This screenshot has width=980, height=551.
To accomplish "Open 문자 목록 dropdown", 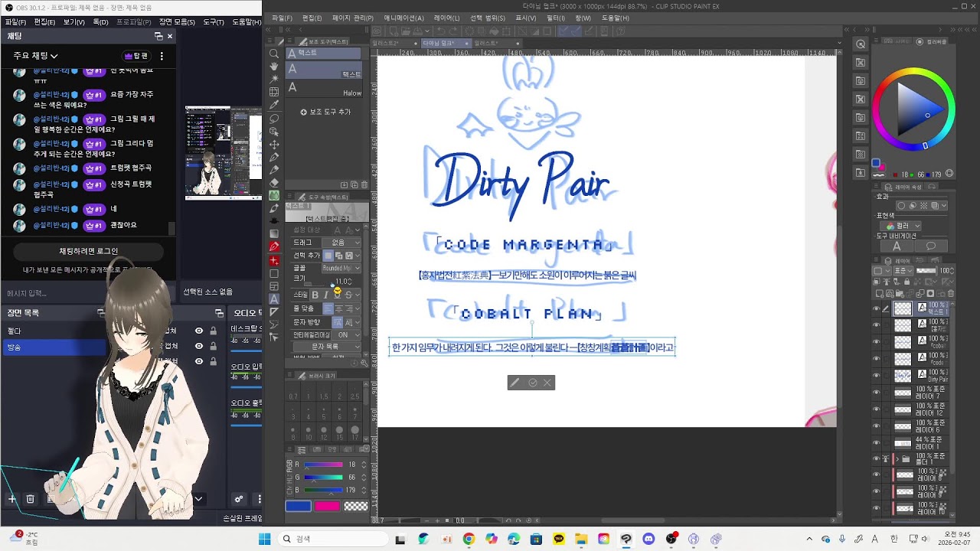I will coord(327,347).
